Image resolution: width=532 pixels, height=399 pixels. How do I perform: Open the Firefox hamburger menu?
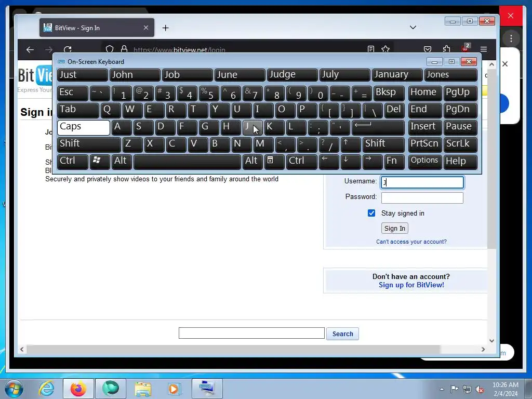[484, 49]
